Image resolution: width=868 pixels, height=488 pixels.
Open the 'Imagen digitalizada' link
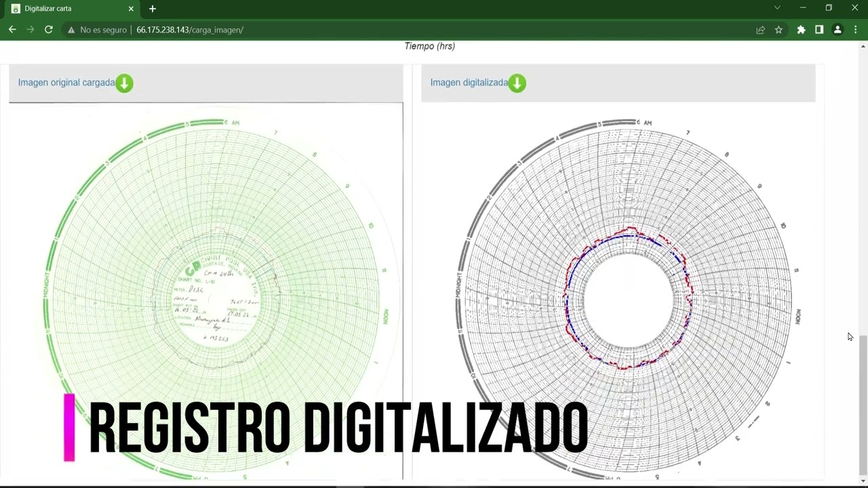[x=469, y=83]
